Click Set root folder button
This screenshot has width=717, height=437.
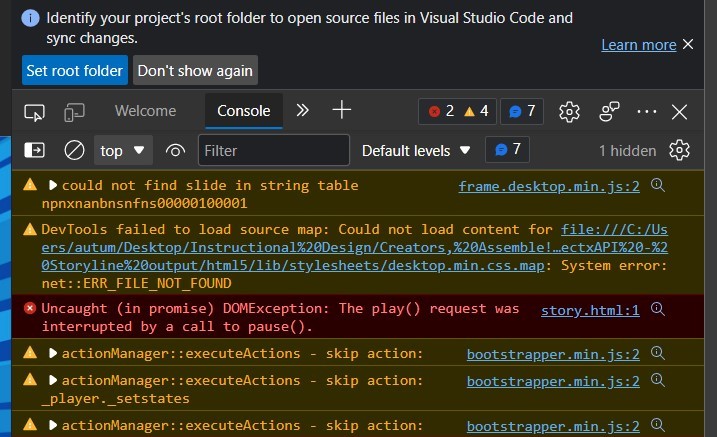point(75,70)
